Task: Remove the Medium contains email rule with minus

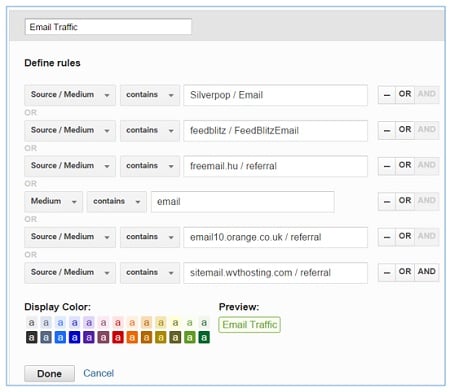Action: click(x=387, y=201)
